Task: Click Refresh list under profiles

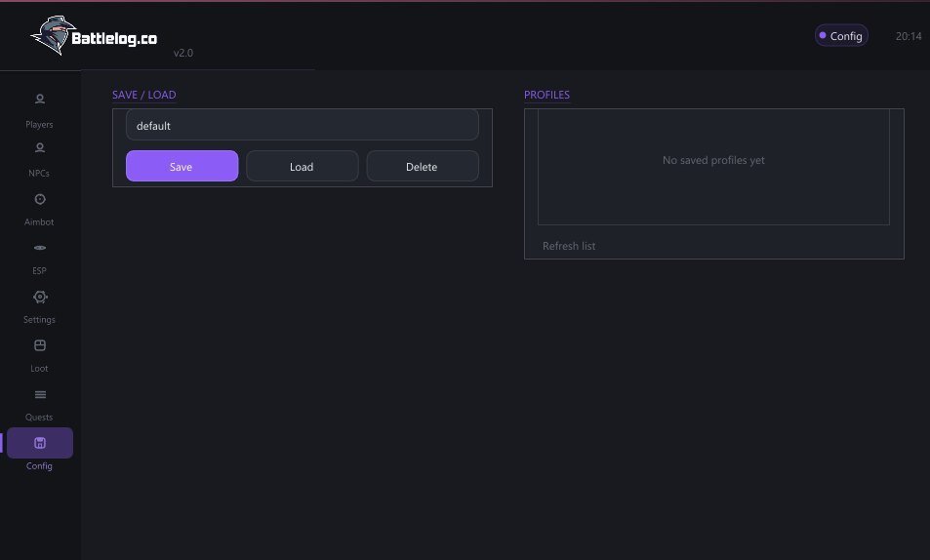Action: point(569,246)
